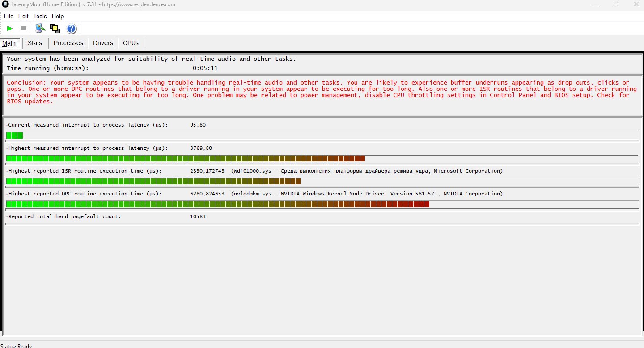
Task: Maximize the LatencyMon window
Action: [x=615, y=4]
